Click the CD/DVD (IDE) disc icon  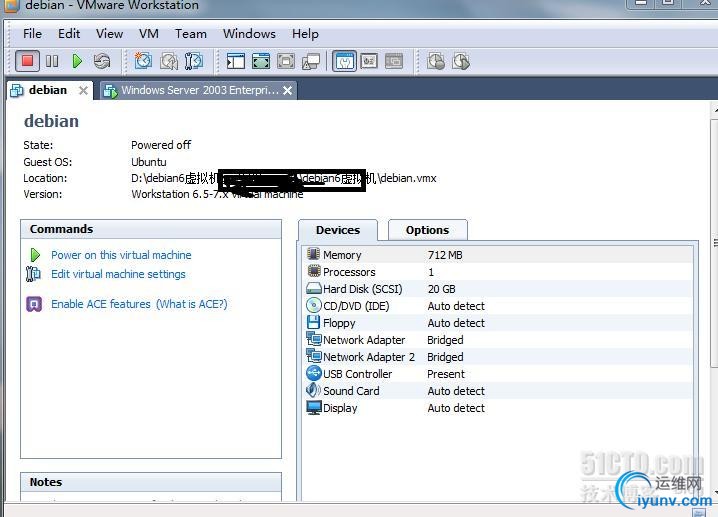click(314, 305)
